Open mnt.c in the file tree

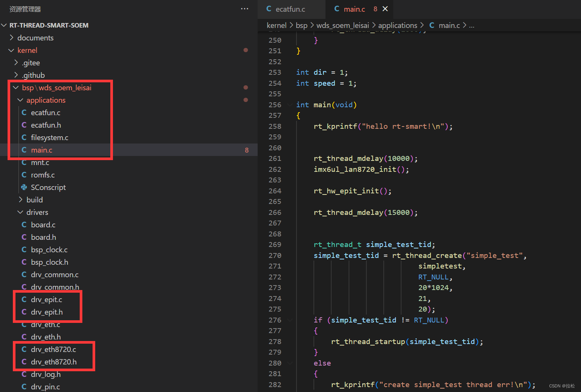coord(40,162)
